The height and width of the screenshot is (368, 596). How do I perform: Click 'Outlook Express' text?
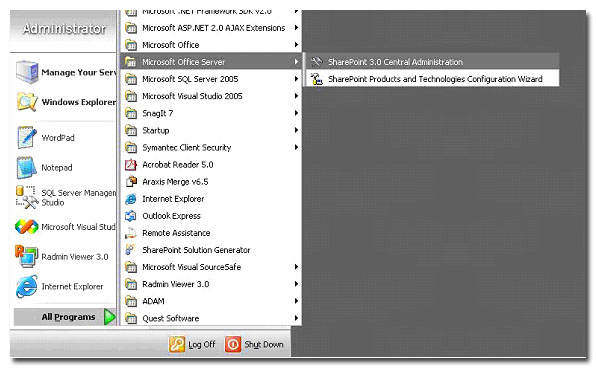[x=171, y=216]
